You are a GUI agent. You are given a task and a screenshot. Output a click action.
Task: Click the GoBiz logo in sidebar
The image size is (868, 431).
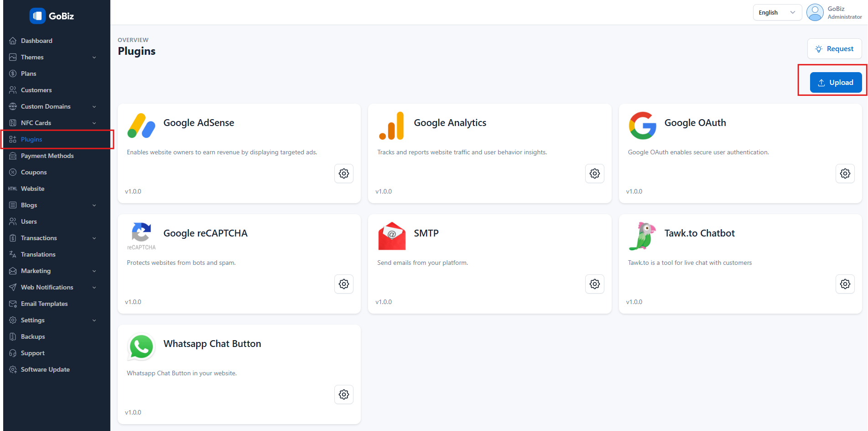click(x=52, y=16)
